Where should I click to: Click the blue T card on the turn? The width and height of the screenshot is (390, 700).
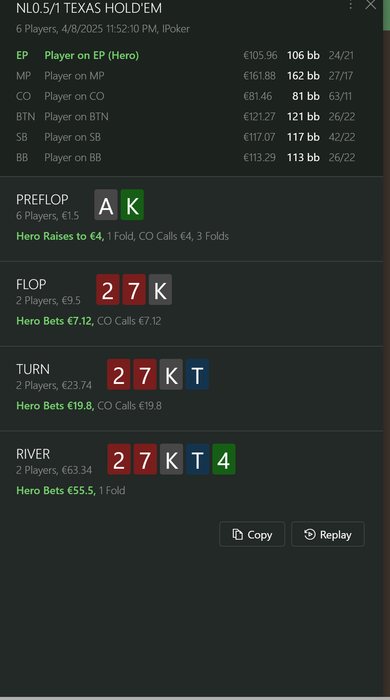point(197,375)
